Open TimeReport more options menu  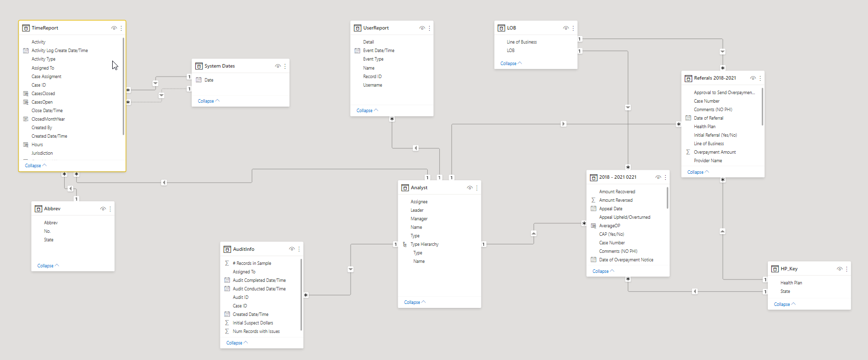pyautogui.click(x=121, y=28)
